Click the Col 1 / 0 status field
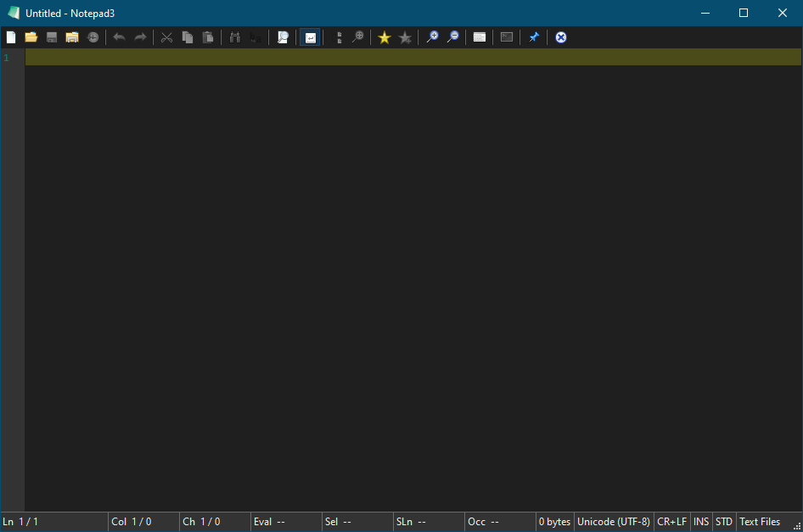Screen dimensions: 803x532 144,522
